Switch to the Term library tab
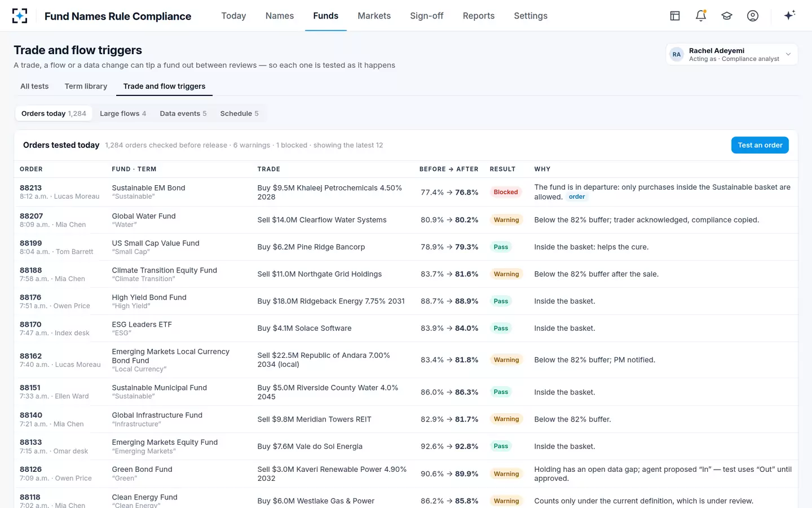This screenshot has width=812, height=508. click(86, 86)
